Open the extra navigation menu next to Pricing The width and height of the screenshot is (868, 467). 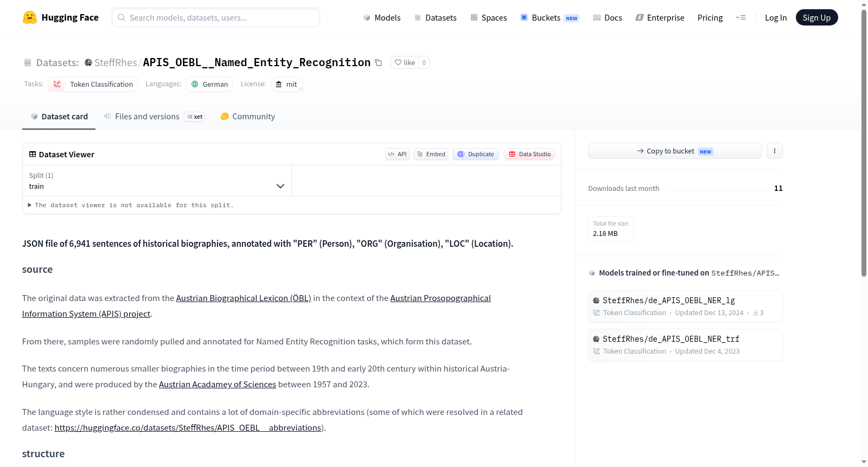tap(741, 17)
